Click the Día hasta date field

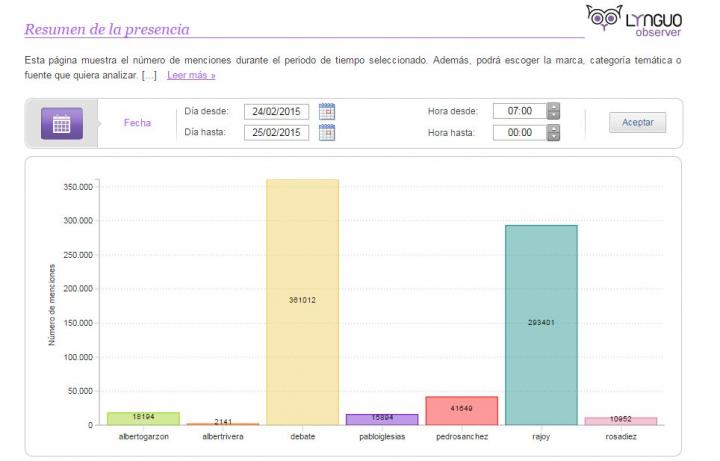pos(277,132)
